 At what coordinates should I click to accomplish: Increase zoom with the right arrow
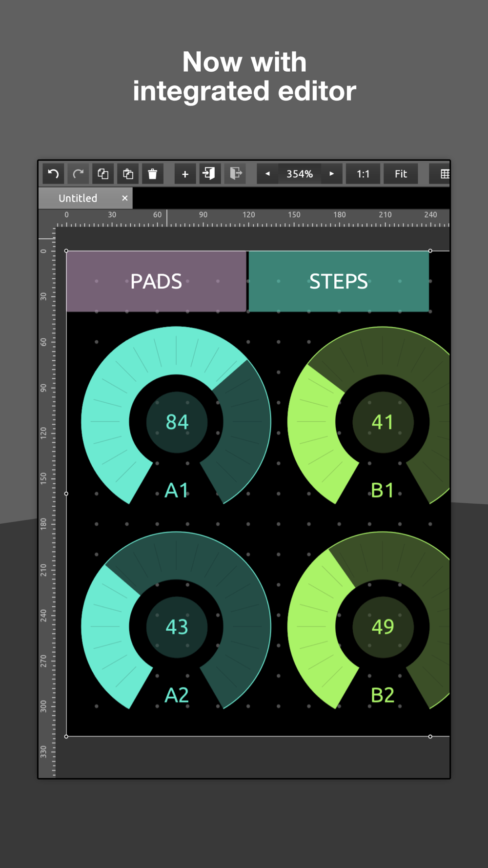(332, 174)
